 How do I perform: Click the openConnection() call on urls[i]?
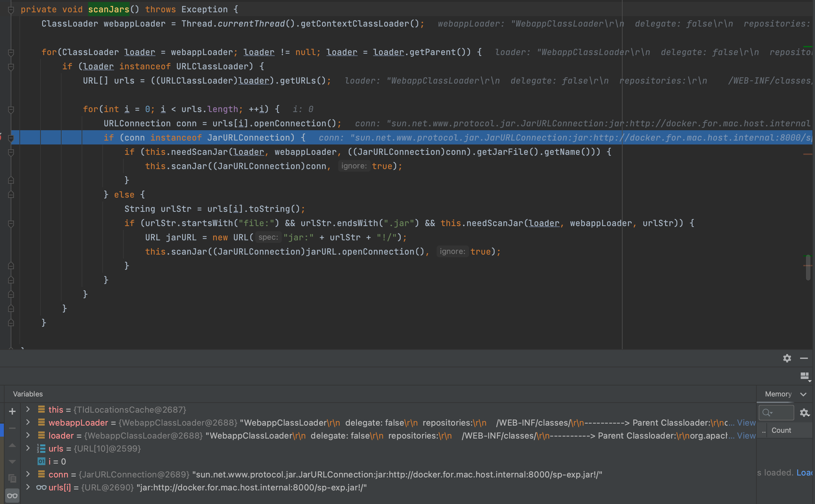(295, 123)
